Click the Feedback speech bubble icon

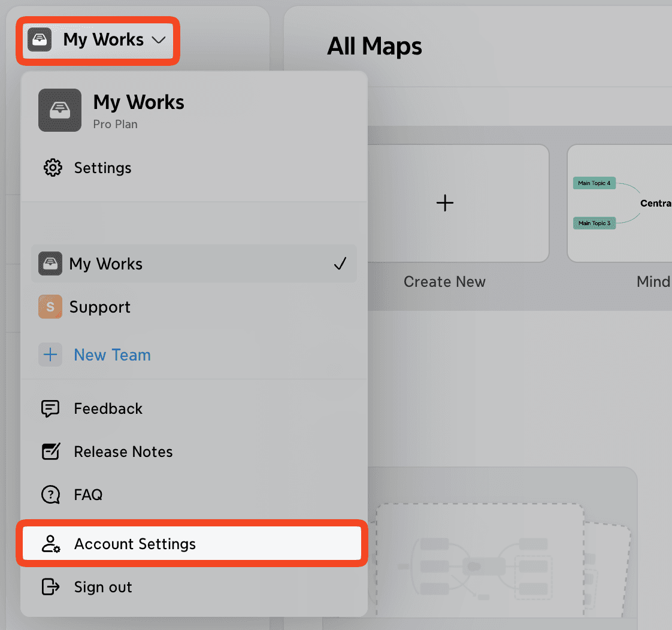pos(50,409)
